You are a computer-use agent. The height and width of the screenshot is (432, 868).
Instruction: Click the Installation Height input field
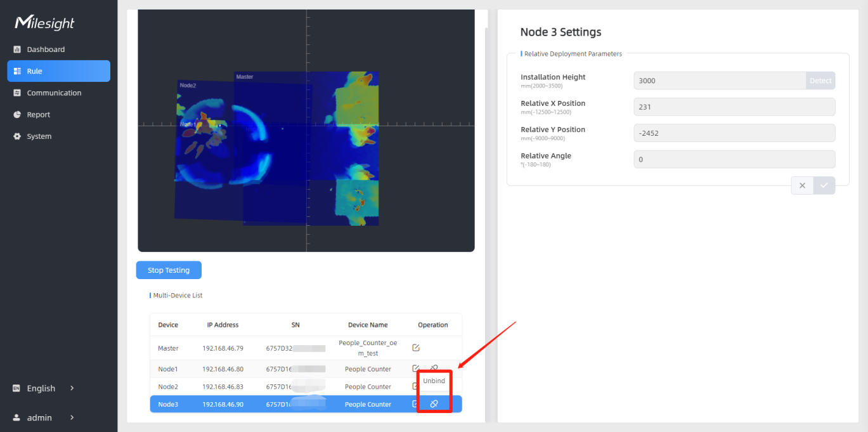click(720, 81)
